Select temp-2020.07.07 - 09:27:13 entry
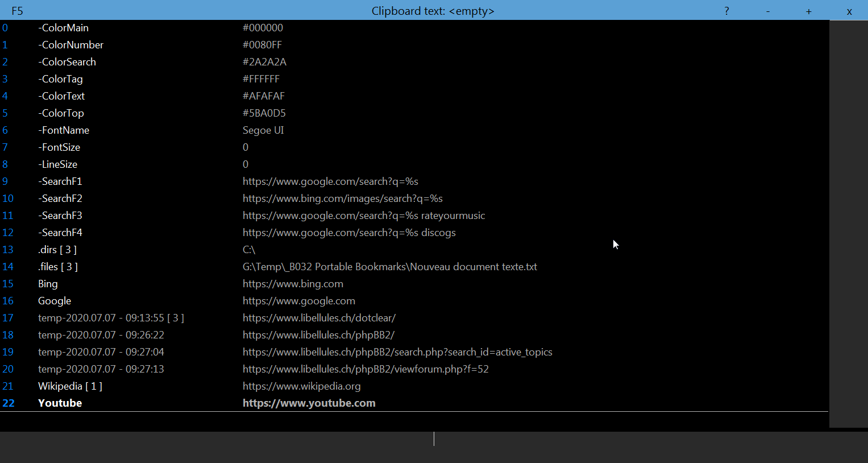 [x=101, y=369]
